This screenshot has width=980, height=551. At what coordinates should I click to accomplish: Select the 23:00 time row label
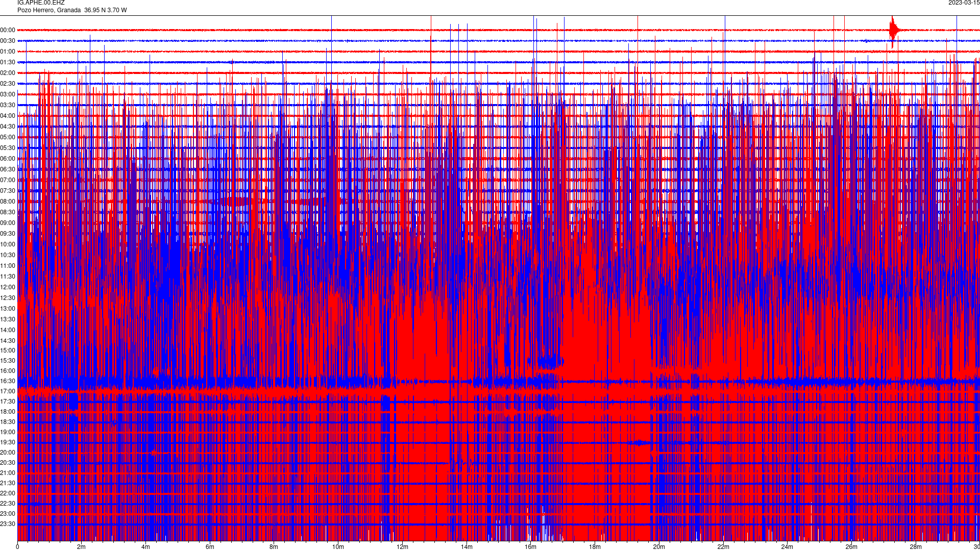click(8, 514)
